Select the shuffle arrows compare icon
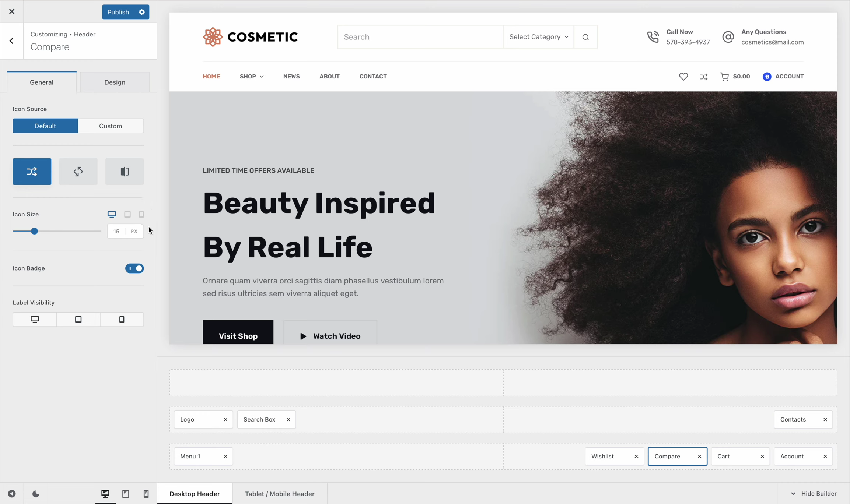 tap(32, 172)
